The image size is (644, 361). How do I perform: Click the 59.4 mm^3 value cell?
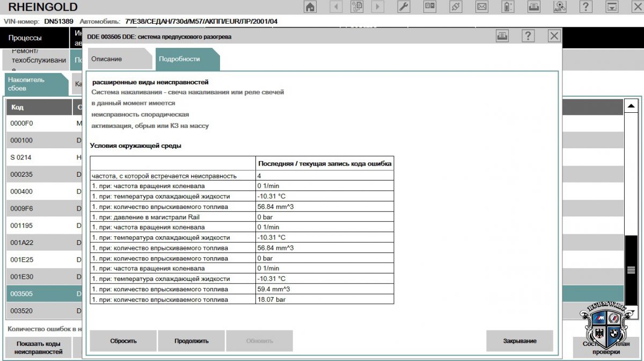[x=325, y=289]
